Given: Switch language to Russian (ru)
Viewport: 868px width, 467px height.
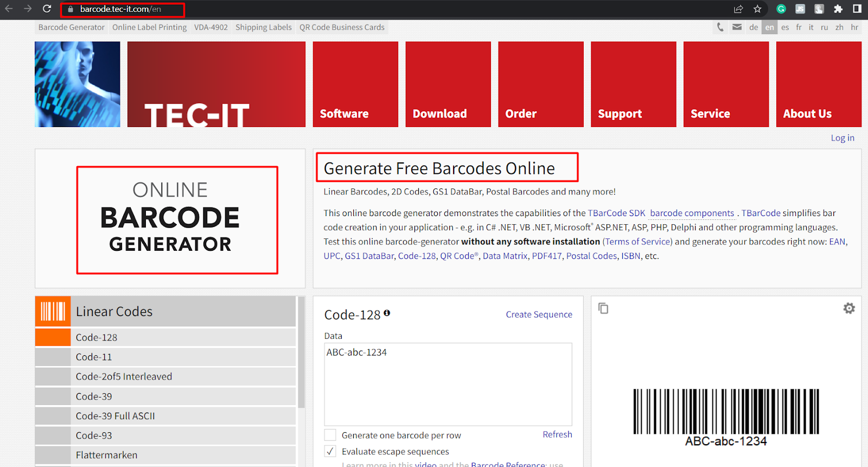Looking at the screenshot, I should pyautogui.click(x=825, y=27).
